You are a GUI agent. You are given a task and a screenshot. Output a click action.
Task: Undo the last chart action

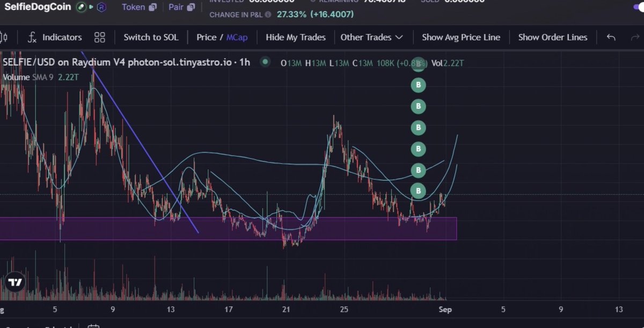tap(611, 38)
